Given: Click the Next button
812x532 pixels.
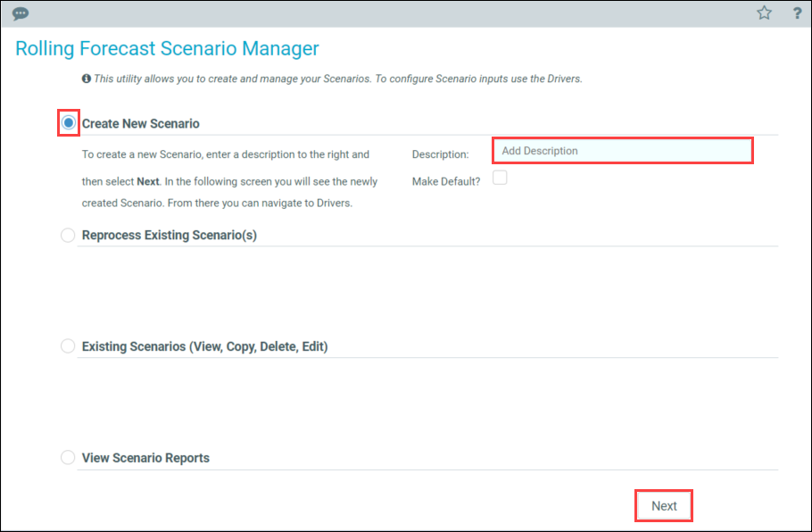Looking at the screenshot, I should click(664, 505).
